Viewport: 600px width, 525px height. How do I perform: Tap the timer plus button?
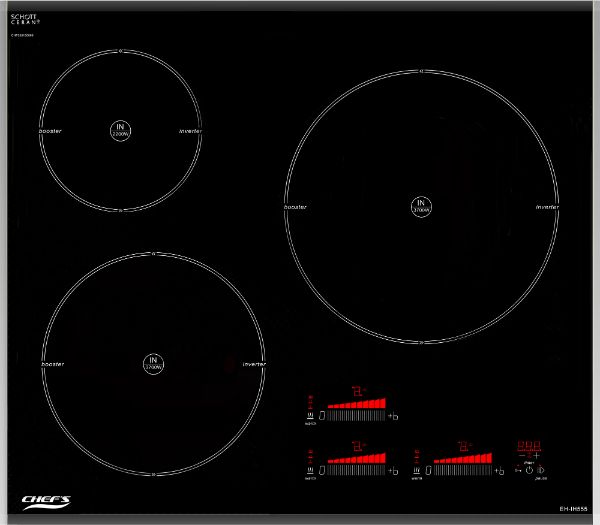click(537, 456)
